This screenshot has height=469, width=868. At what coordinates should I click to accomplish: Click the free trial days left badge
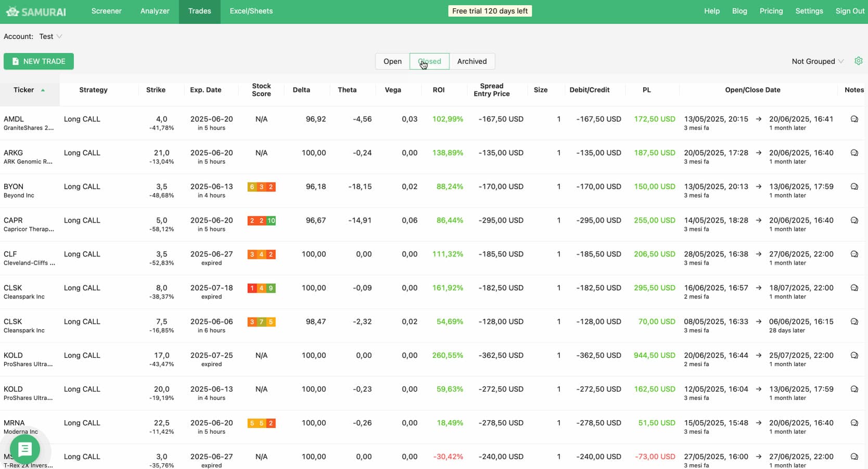[490, 11]
